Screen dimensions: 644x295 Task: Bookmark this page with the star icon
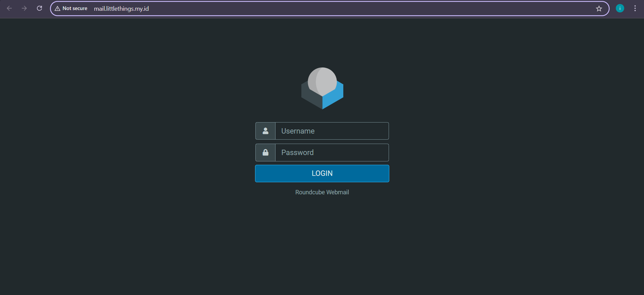point(599,9)
